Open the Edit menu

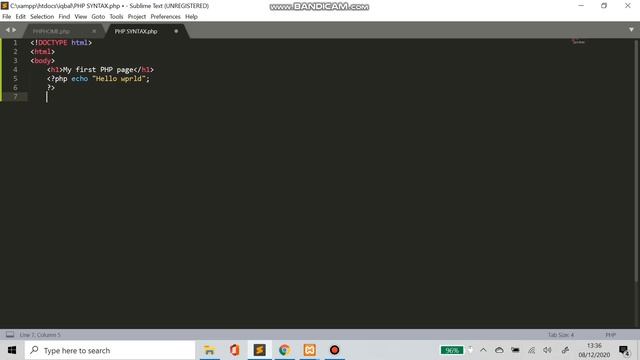click(x=20, y=17)
